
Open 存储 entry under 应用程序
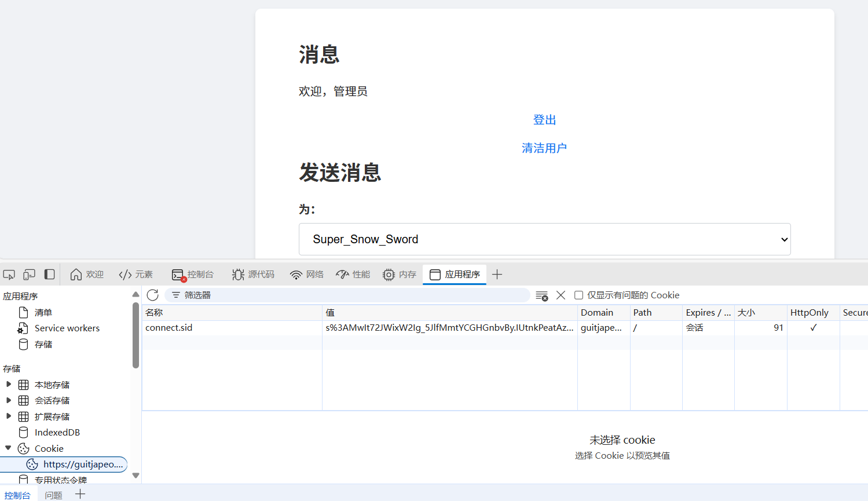click(43, 345)
